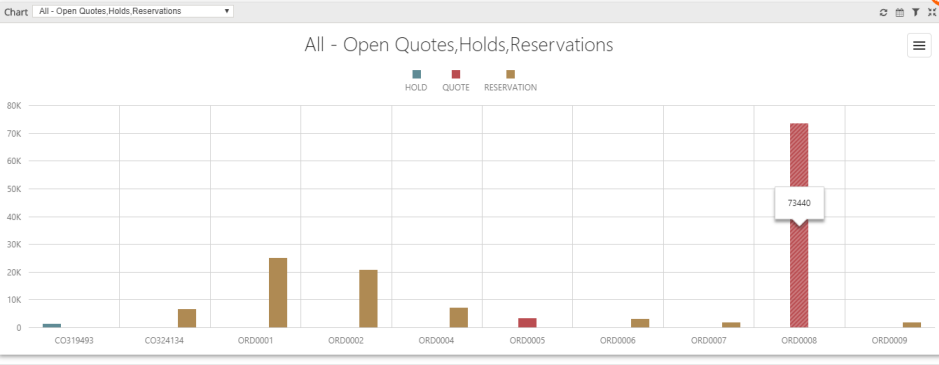Click x-axis label ORD0006

[617, 340]
